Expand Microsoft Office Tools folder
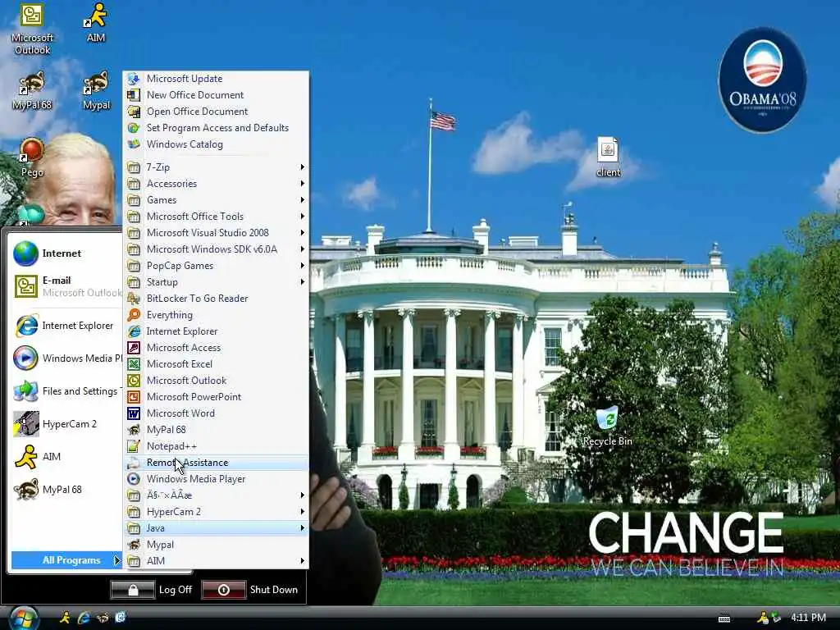The width and height of the screenshot is (840, 630). 217,217
